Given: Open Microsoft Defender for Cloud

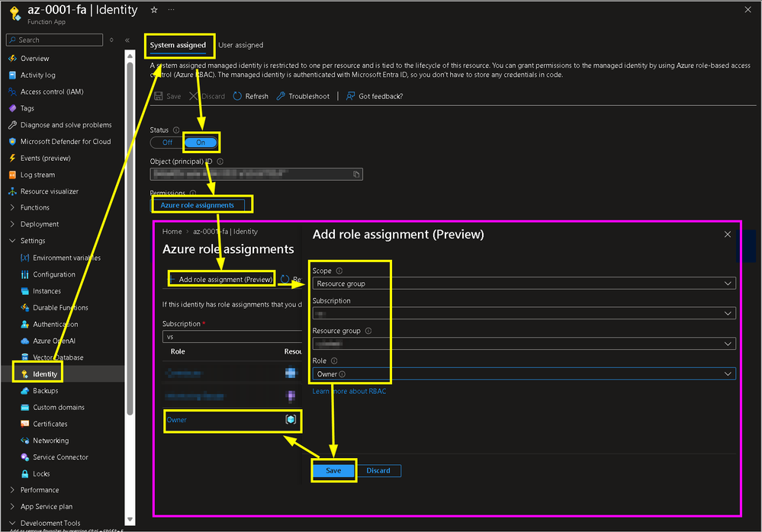Looking at the screenshot, I should [66, 141].
